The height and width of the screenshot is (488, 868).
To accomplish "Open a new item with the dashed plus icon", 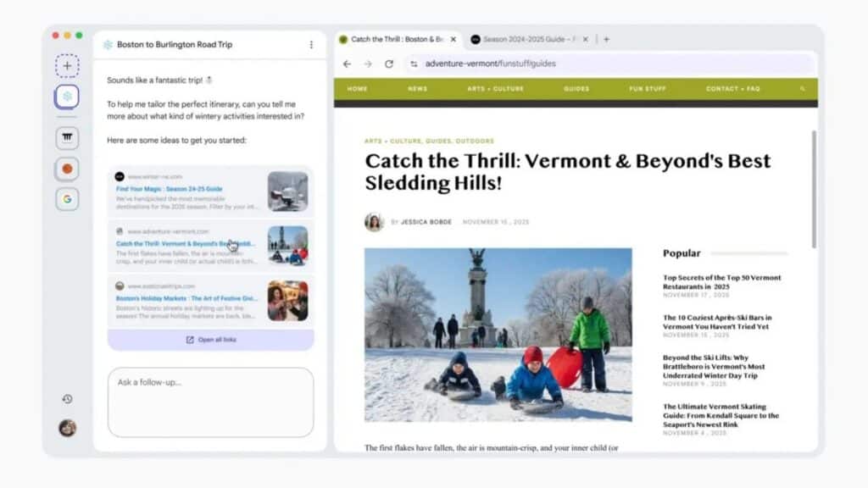I will [67, 65].
